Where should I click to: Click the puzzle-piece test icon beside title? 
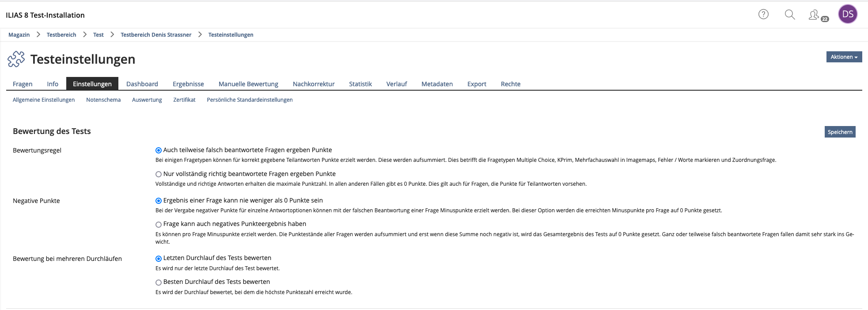pyautogui.click(x=16, y=59)
